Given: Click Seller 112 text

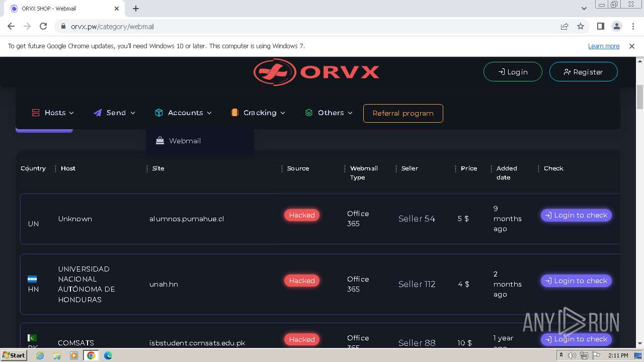Looking at the screenshot, I should pyautogui.click(x=417, y=284).
